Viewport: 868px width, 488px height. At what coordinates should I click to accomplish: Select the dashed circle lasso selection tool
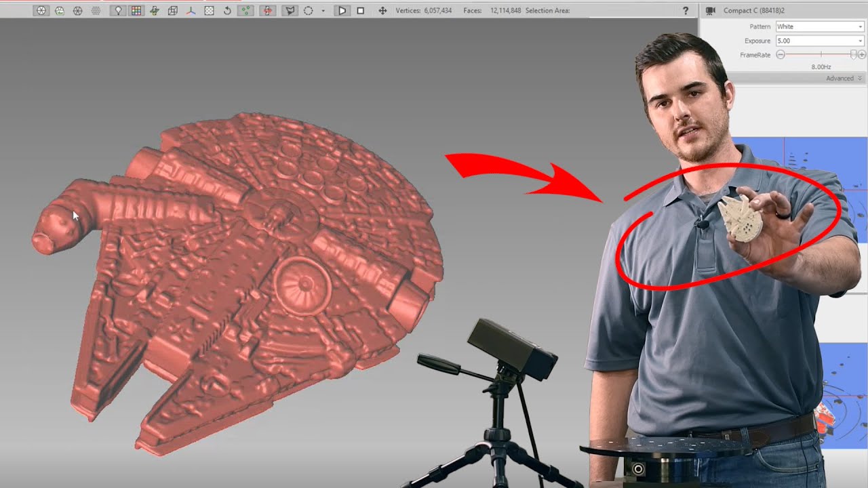(x=309, y=11)
